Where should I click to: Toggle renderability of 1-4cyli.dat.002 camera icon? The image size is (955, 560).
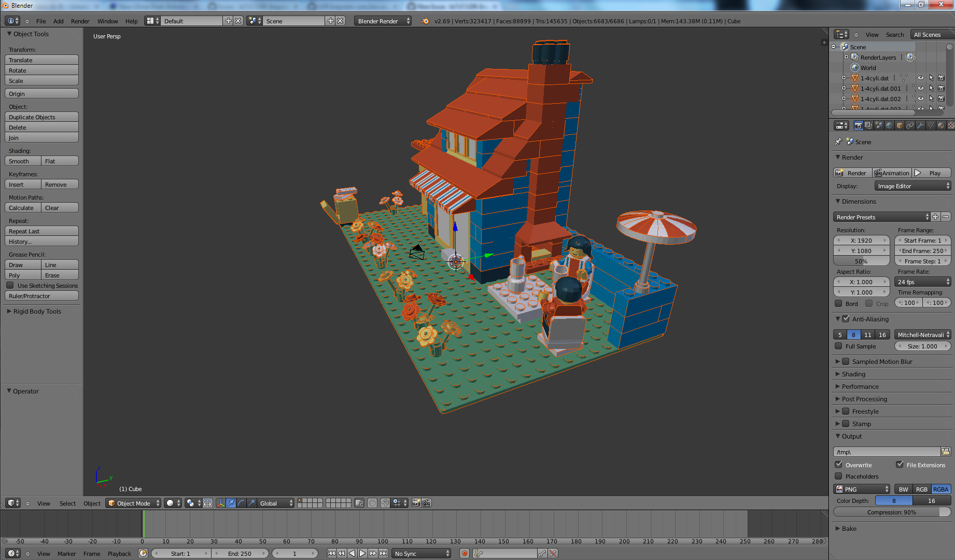tap(942, 99)
